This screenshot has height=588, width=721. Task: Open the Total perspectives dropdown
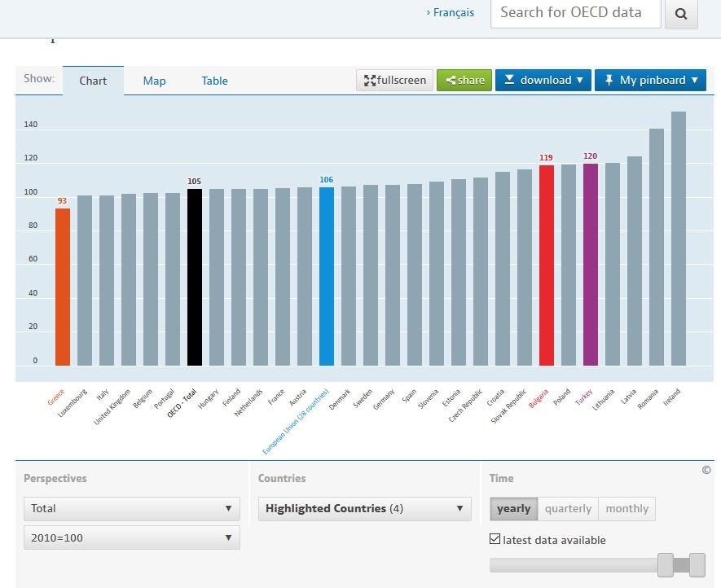click(x=132, y=508)
